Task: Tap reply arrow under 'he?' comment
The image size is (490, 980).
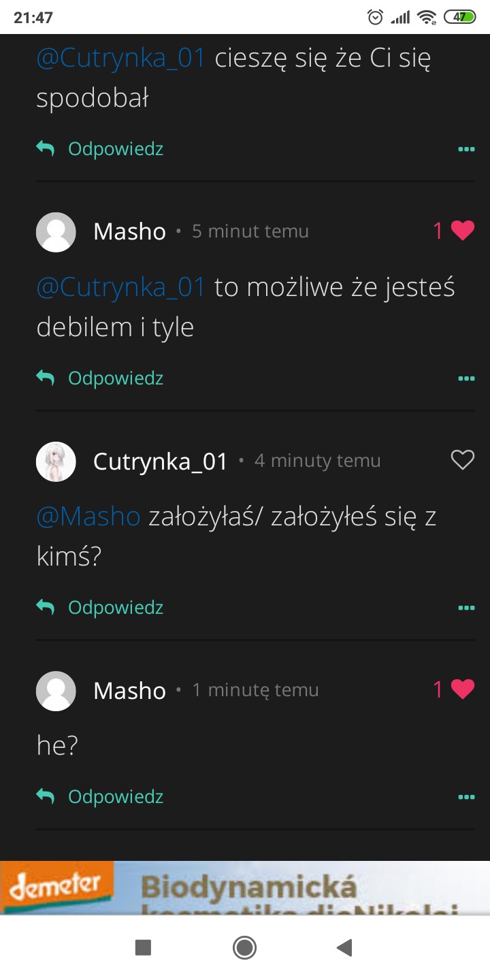Action: pos(46,796)
